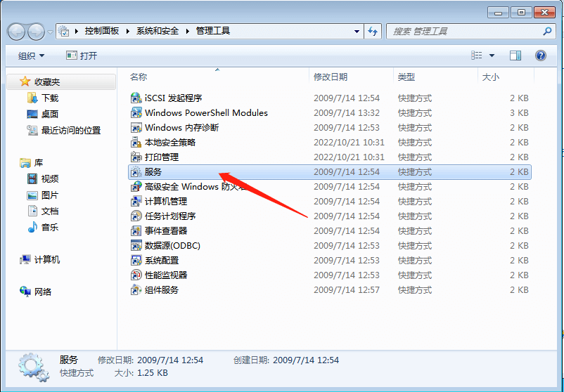
Task: Open the iSCSI 发起程序 shortcut icon
Action: click(136, 98)
